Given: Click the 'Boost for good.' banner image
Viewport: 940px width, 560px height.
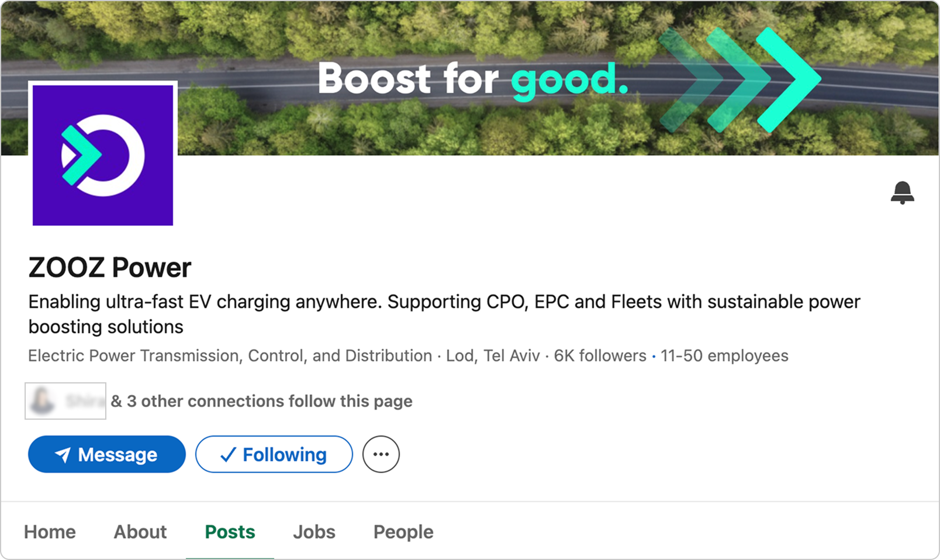Looking at the screenshot, I should tap(472, 79).
